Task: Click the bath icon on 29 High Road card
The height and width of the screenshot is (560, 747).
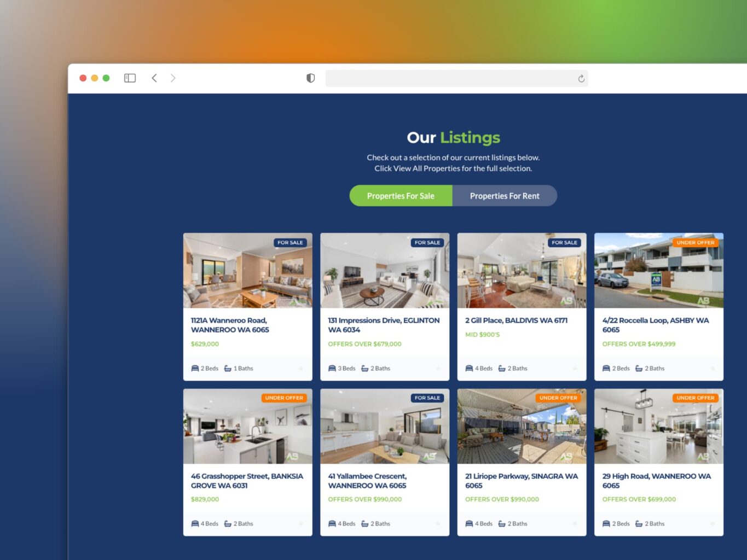Action: pos(639,524)
